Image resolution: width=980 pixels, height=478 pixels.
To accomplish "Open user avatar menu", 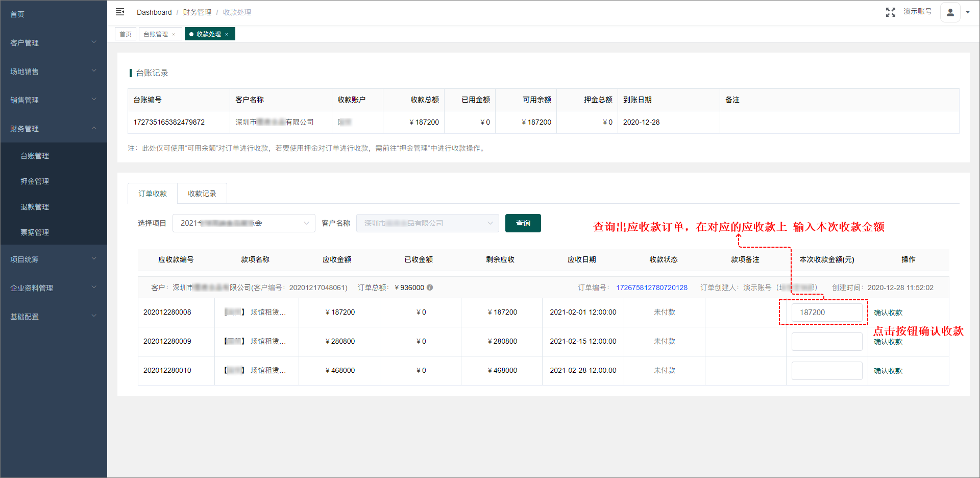I will pos(950,12).
